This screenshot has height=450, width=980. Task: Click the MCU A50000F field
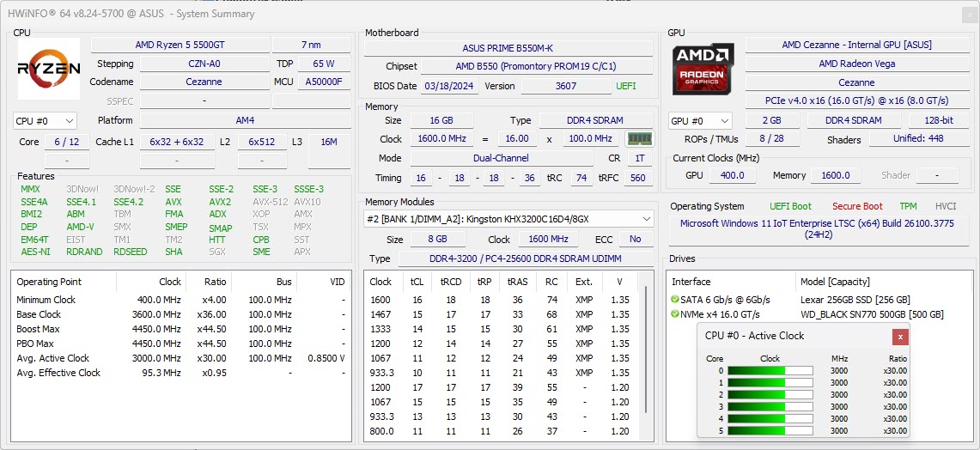coord(323,82)
